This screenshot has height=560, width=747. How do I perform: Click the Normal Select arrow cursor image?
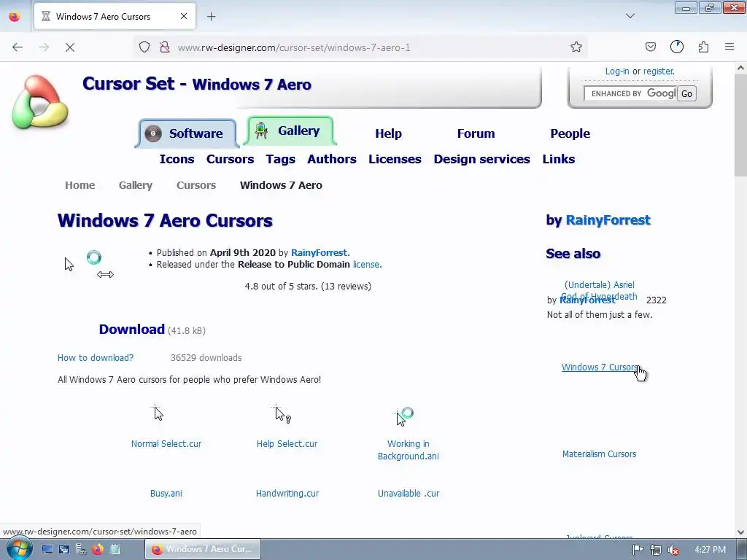tap(158, 413)
